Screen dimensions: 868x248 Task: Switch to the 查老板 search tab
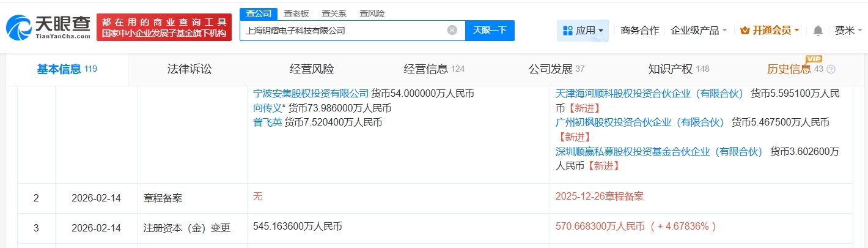click(296, 13)
